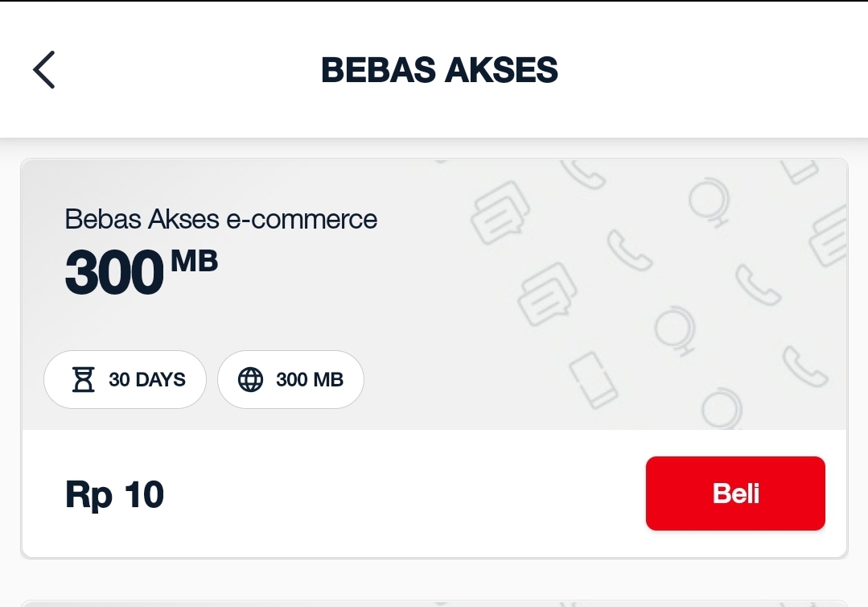Screen dimensions: 868x607
Task: Click the globe icon in quota chip
Action: 251,380
